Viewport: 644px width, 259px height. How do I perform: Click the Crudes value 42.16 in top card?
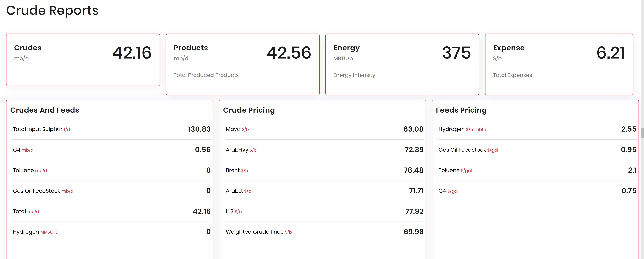pos(132,53)
